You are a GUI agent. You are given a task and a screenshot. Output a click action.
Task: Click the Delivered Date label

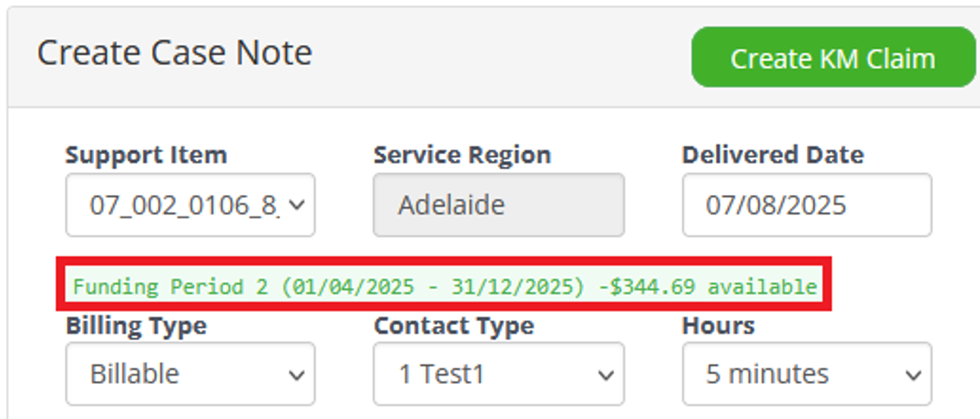coord(772,155)
